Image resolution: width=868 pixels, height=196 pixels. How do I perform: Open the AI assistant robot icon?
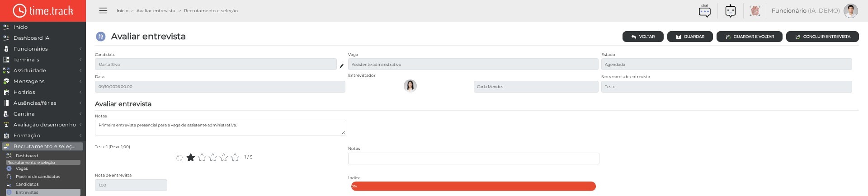(731, 10)
